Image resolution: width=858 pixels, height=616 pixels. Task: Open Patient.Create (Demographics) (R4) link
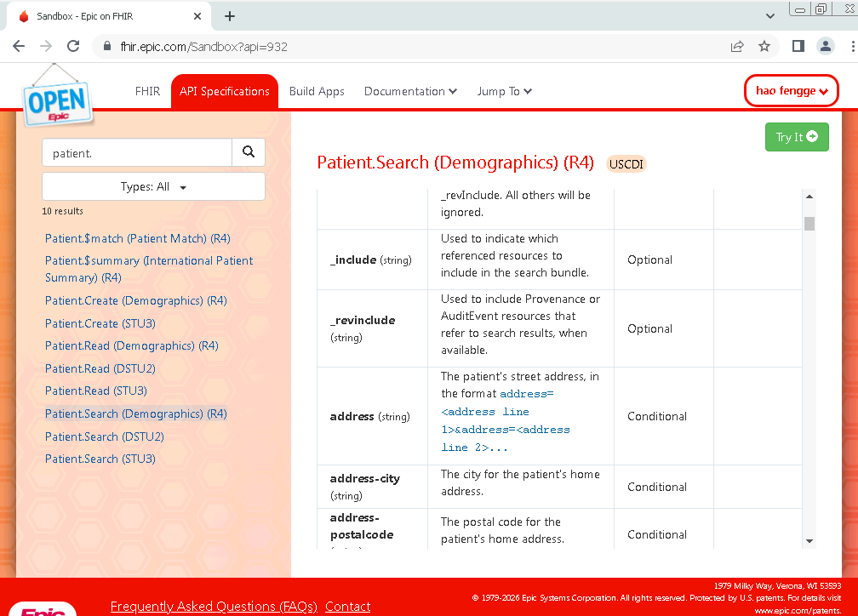(136, 301)
